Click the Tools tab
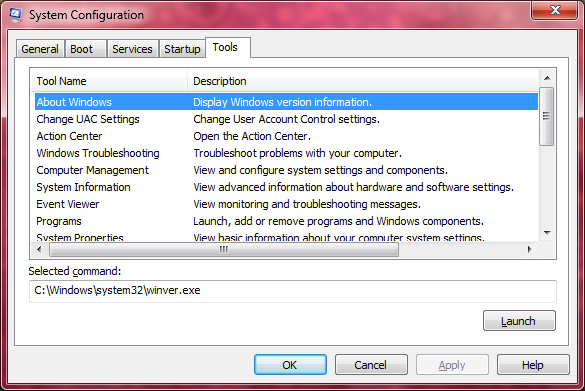 pyautogui.click(x=227, y=47)
